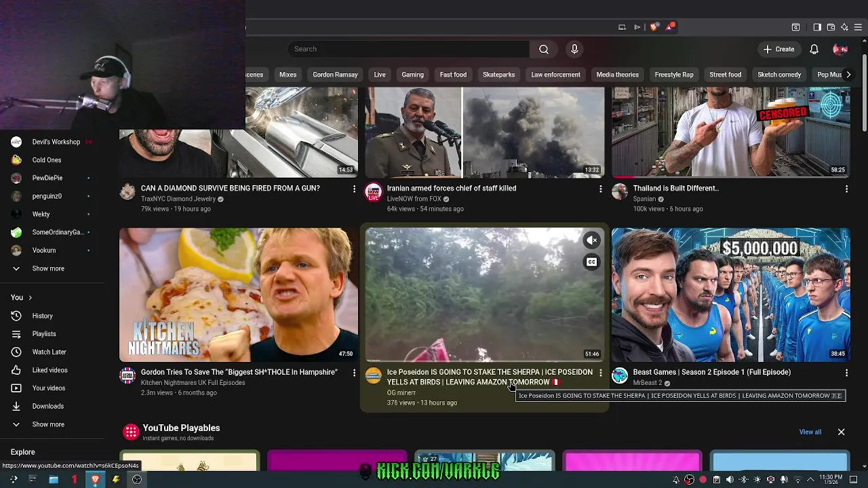Click the Brave Shields lion icon

[x=654, y=27]
